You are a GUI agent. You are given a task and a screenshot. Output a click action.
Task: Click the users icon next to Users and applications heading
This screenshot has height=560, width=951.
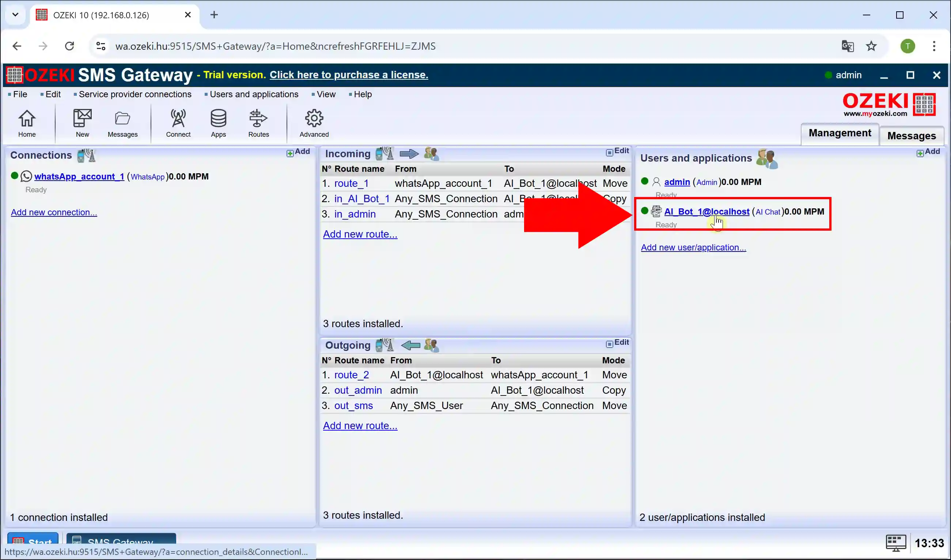(766, 159)
